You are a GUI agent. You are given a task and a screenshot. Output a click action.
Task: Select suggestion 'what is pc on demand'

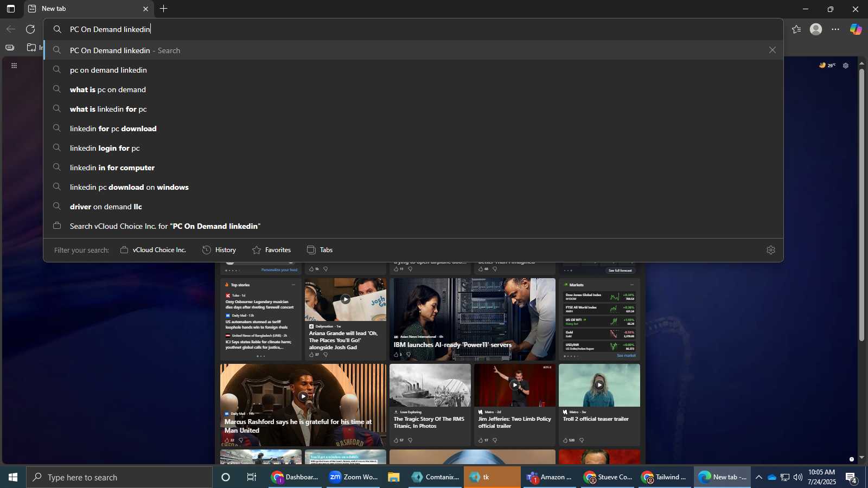click(413, 89)
